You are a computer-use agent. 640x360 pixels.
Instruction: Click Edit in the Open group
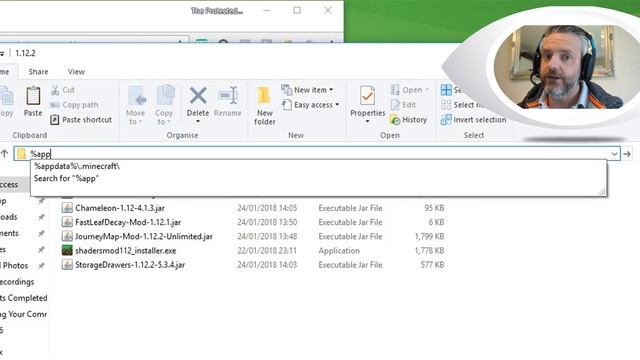coord(403,105)
